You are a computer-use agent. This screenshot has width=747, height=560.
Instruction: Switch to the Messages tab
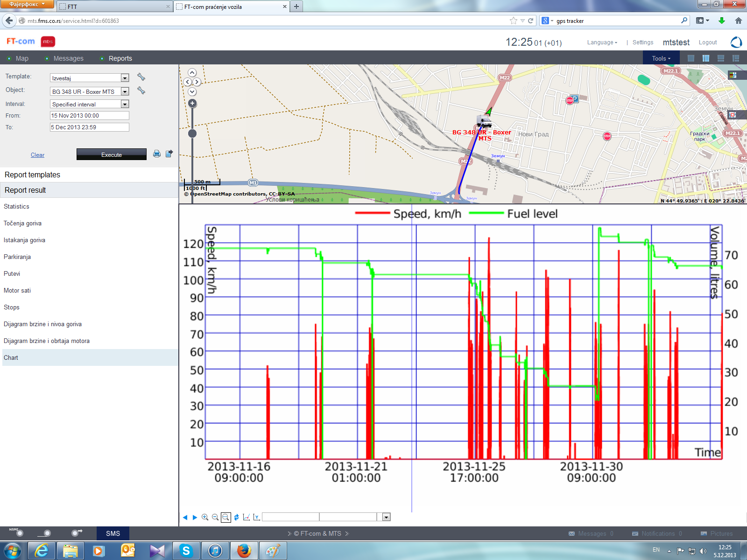tap(68, 58)
